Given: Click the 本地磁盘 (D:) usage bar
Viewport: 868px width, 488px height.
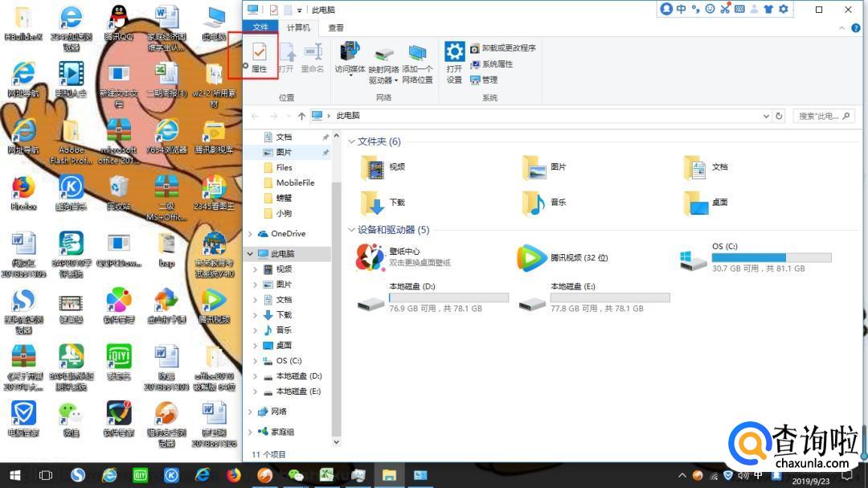Looking at the screenshot, I should pyautogui.click(x=449, y=297).
